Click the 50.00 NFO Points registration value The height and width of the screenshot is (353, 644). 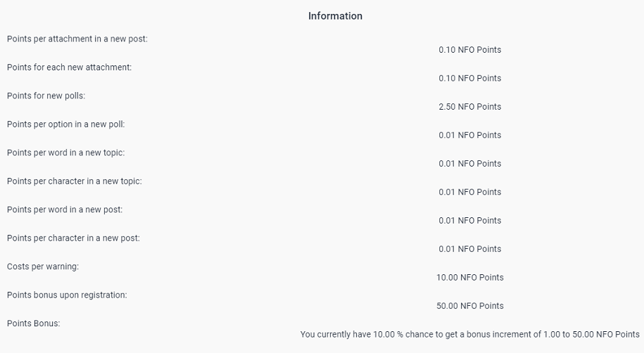point(470,306)
